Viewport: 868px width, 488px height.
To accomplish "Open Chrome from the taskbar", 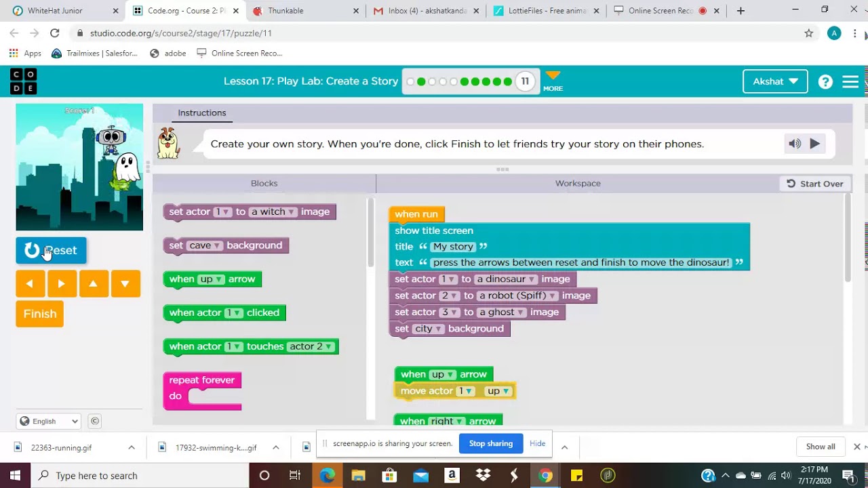I will (545, 476).
